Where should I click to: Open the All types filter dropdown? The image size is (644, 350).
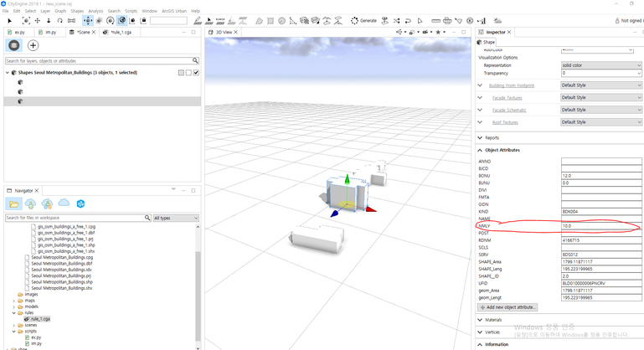pyautogui.click(x=176, y=218)
